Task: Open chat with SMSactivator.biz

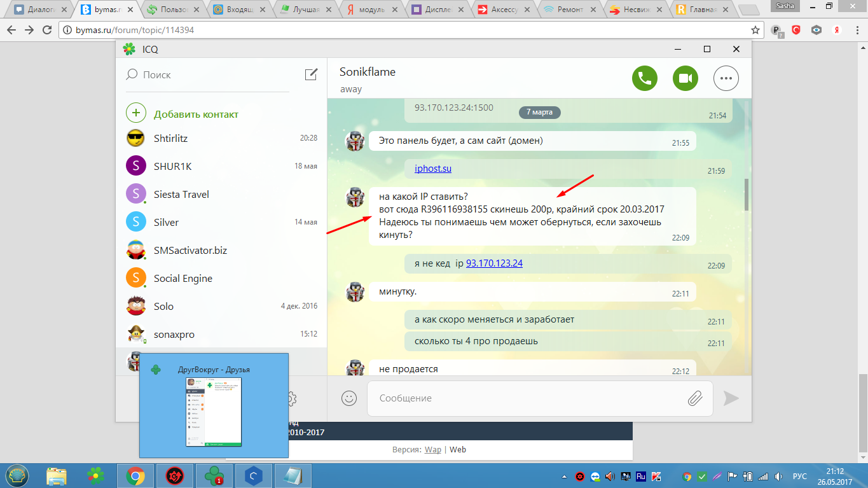Action: pyautogui.click(x=190, y=250)
